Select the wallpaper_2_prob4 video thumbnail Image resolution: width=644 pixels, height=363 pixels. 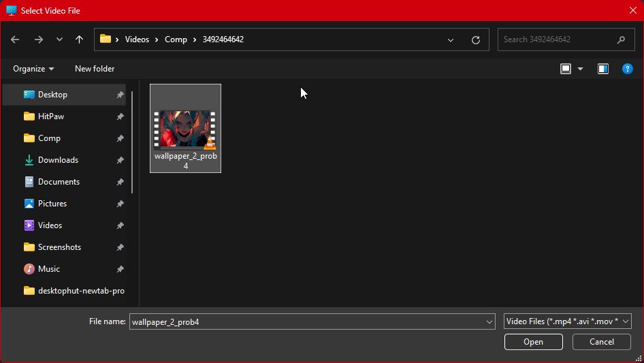(x=185, y=129)
